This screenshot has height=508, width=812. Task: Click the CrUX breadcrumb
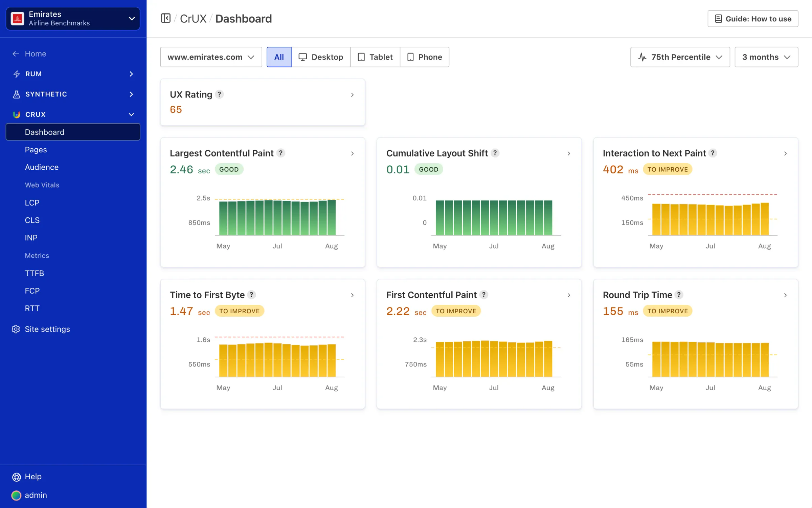click(193, 19)
